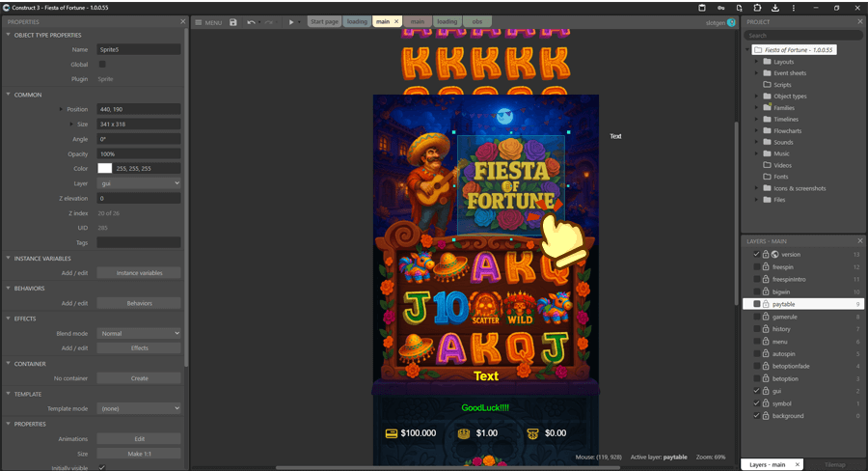Open the Blend mode dropdown

coord(139,334)
